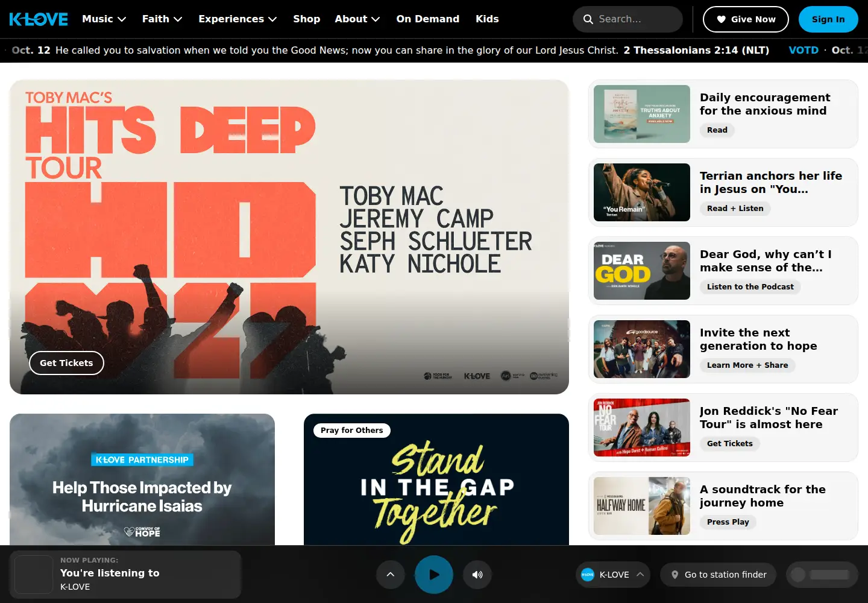Click Learn More + Share button

(x=747, y=365)
